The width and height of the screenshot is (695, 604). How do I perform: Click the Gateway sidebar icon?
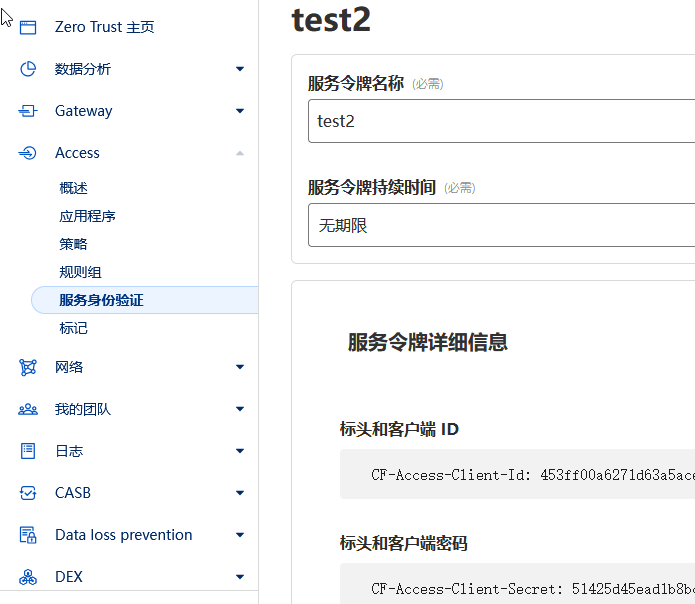click(x=28, y=111)
